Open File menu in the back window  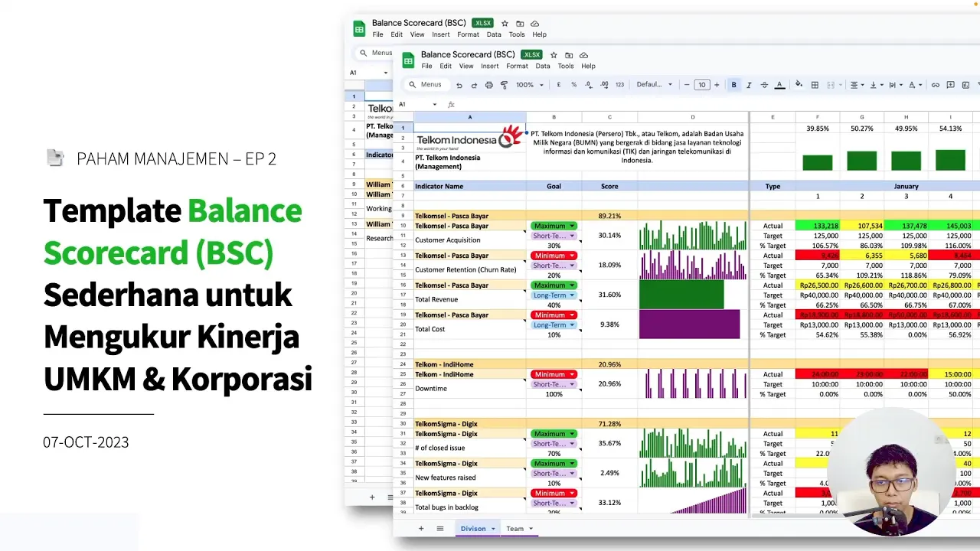[x=377, y=34]
